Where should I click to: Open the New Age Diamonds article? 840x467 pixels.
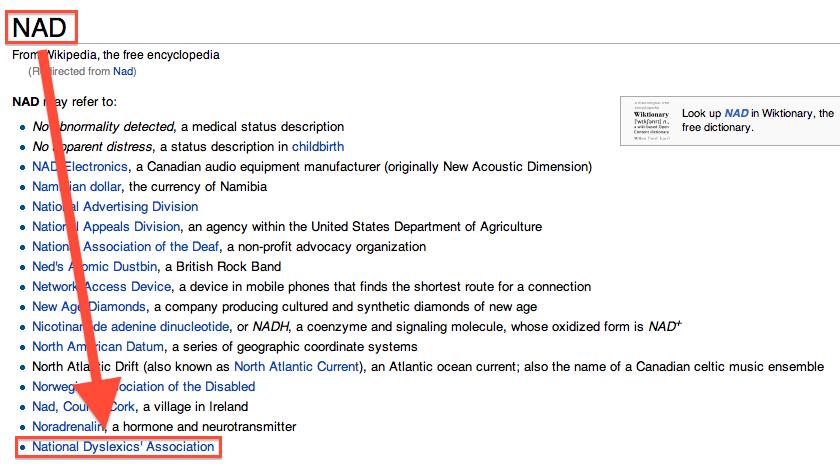89,307
